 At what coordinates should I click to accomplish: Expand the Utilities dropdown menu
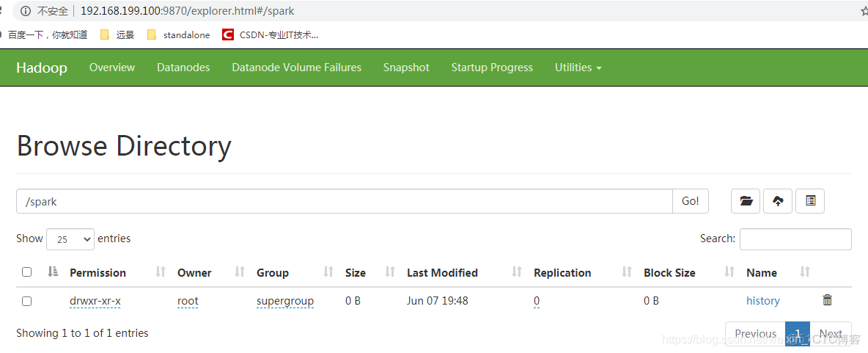pyautogui.click(x=578, y=68)
